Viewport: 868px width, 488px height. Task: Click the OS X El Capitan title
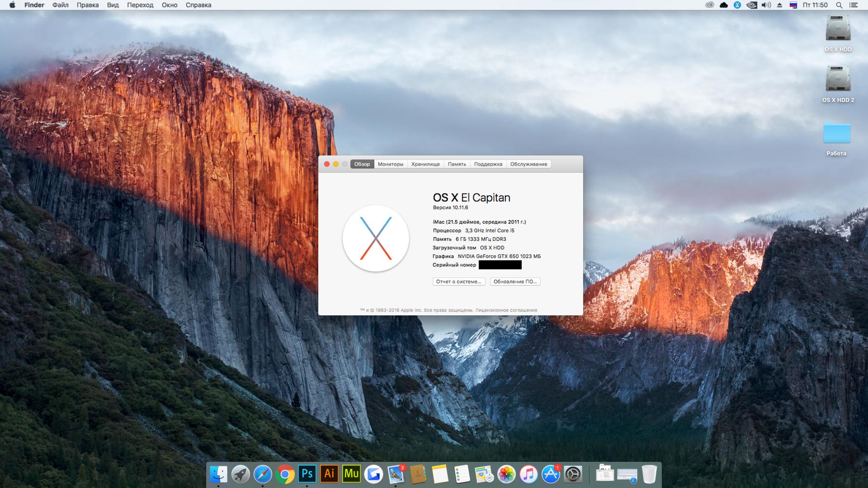point(471,197)
